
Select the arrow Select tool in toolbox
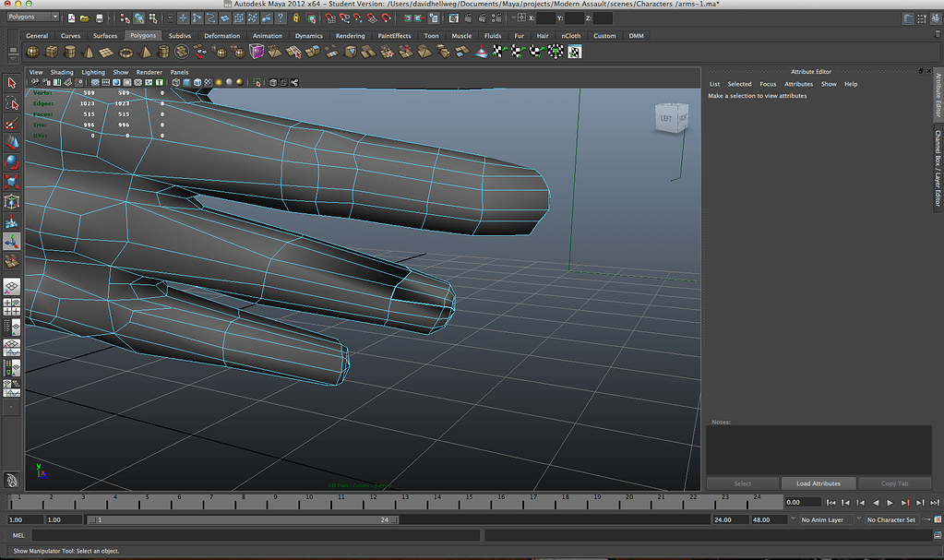[12, 83]
